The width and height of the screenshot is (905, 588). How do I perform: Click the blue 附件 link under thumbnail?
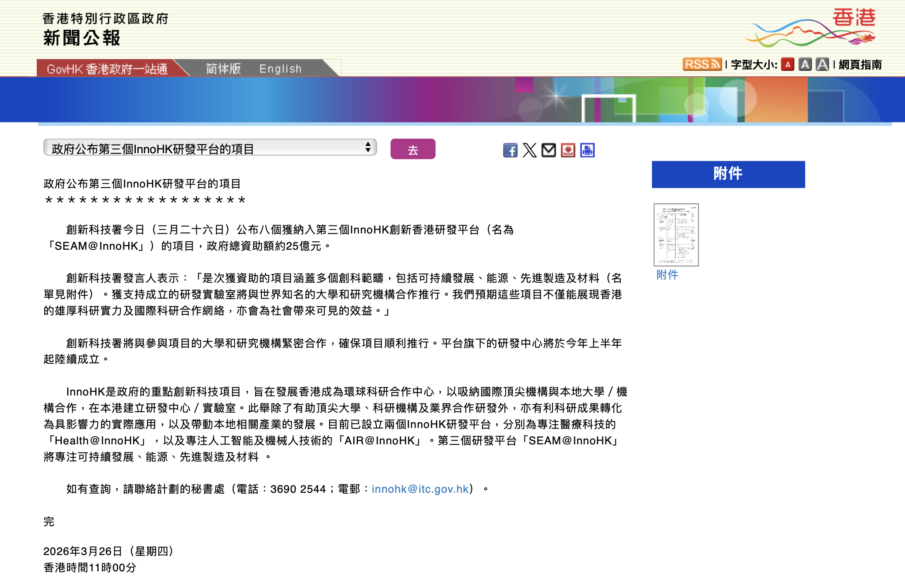click(x=667, y=275)
